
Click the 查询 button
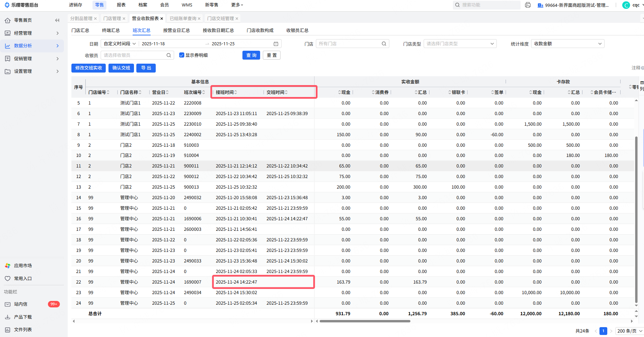point(251,55)
